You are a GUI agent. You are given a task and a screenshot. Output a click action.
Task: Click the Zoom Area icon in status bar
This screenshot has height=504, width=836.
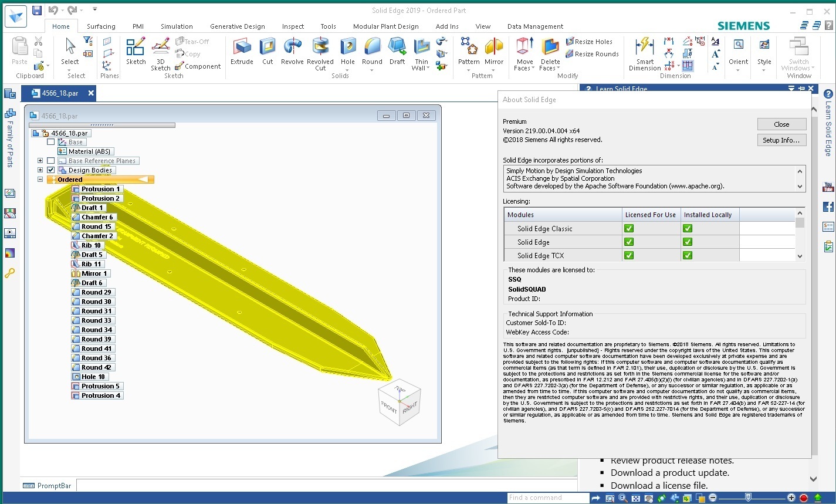[x=610, y=498]
